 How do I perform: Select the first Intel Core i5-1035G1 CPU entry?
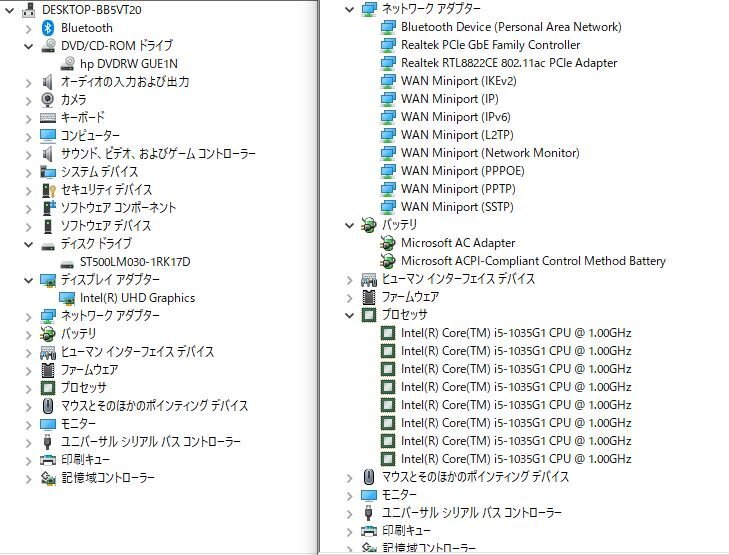point(516,333)
